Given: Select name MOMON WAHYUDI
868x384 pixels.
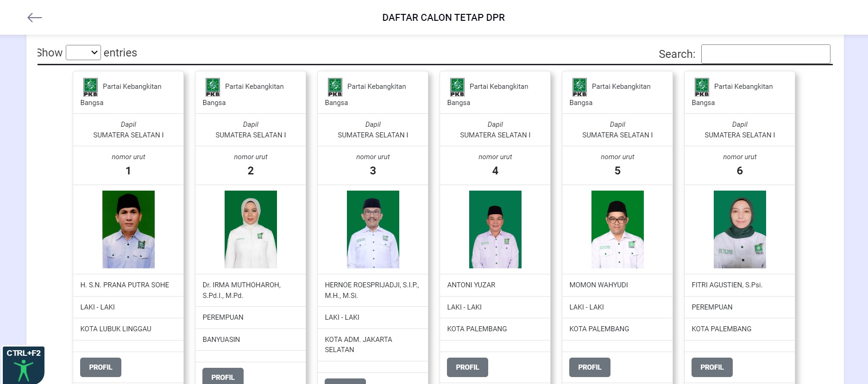Looking at the screenshot, I should (x=598, y=285).
